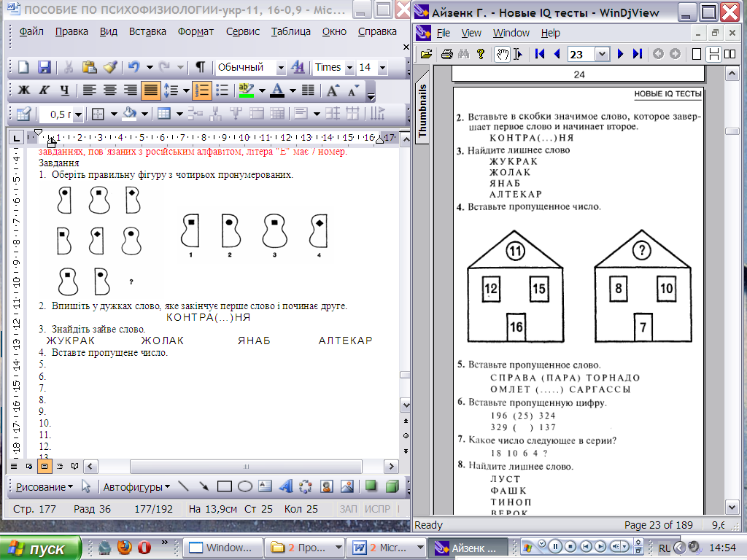Screen dimensions: 747x560
Task: Go to first page in WinDjView
Action: [540, 54]
